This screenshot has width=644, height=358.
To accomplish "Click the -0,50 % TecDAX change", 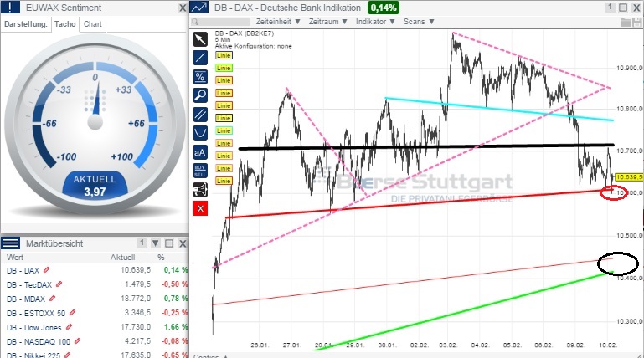I will tap(174, 284).
